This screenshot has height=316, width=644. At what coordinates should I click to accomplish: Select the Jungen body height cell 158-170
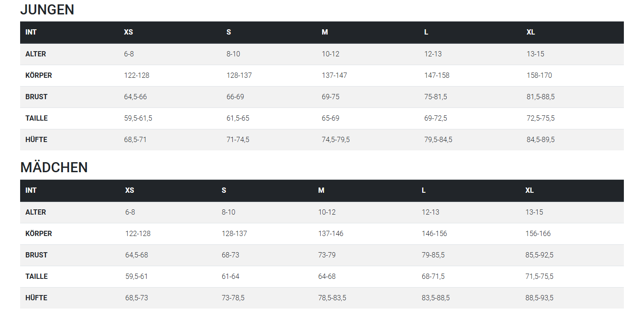coord(539,76)
